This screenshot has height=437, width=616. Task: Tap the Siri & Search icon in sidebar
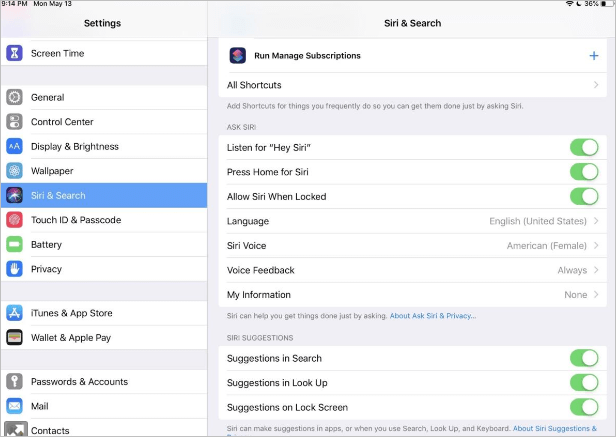coord(14,195)
